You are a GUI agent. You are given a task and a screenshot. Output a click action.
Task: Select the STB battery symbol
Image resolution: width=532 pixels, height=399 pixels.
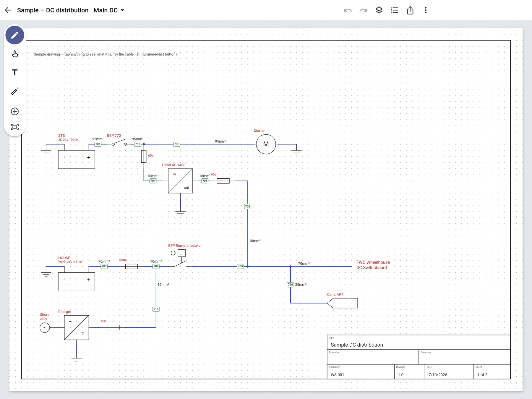[77, 159]
